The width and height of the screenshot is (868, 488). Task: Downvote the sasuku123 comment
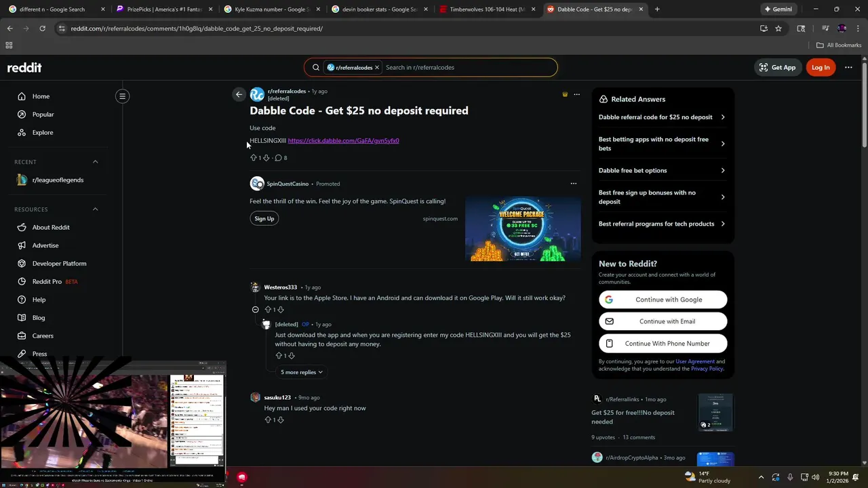pos(280,420)
